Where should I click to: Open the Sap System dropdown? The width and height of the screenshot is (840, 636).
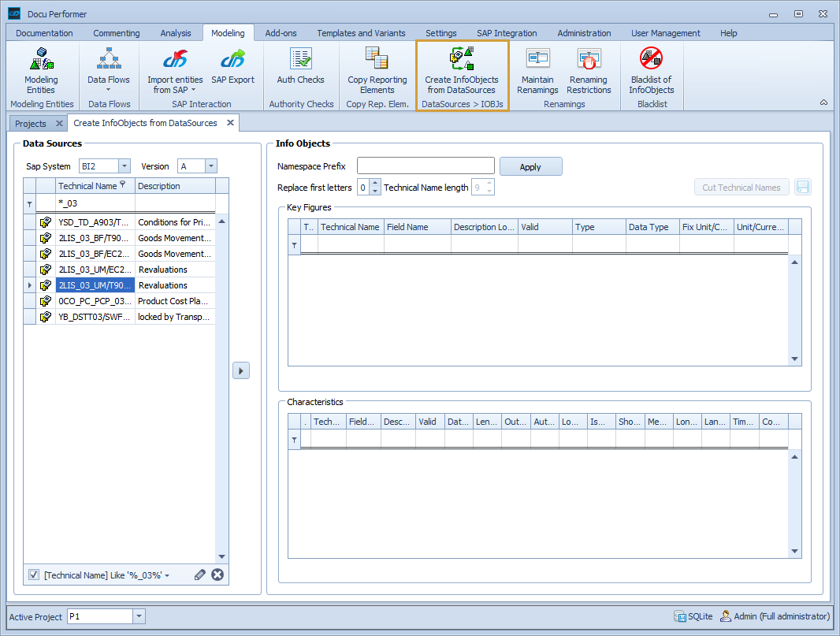point(122,166)
